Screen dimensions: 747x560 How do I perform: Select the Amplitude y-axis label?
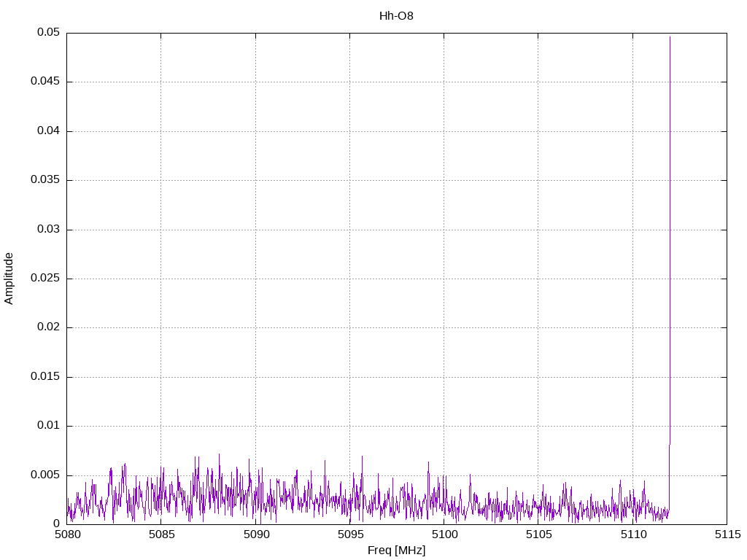[x=9, y=278]
